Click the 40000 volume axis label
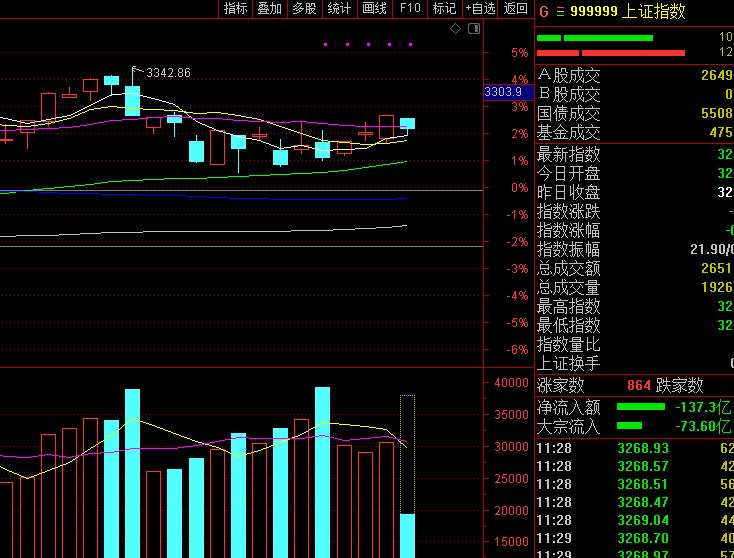The width and height of the screenshot is (734, 558). (x=511, y=383)
